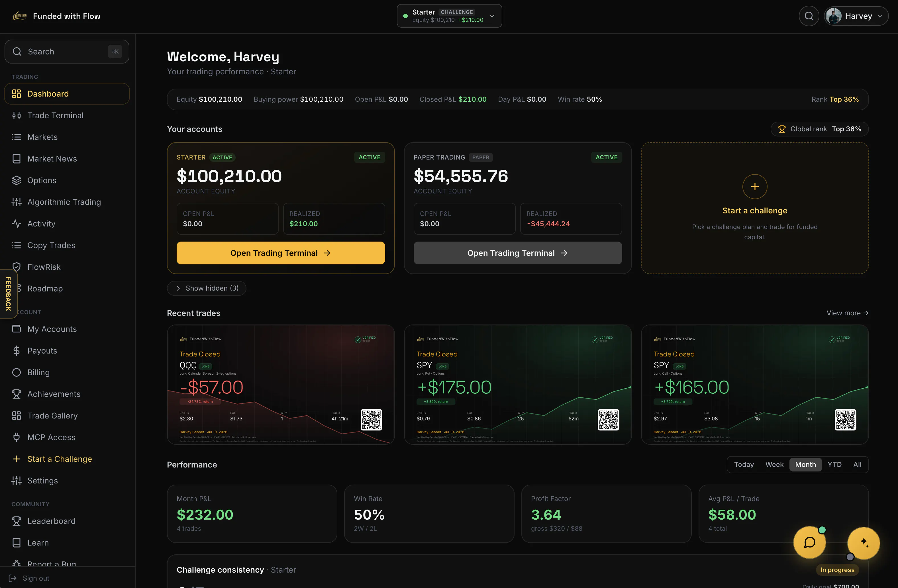Viewport: 898px width, 588px height.
Task: Open the vertical Feedback tab
Action: (x=8, y=294)
